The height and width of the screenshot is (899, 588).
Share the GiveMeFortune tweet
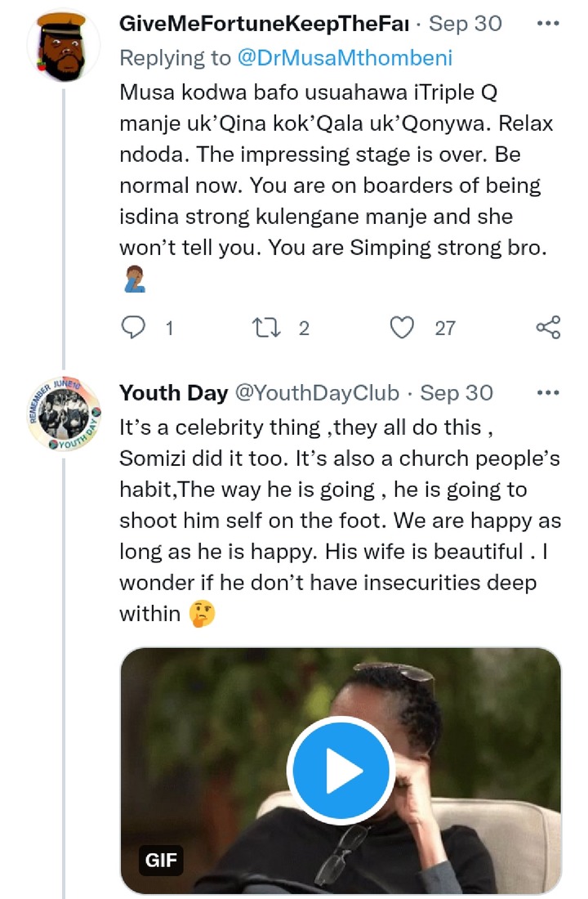548,328
